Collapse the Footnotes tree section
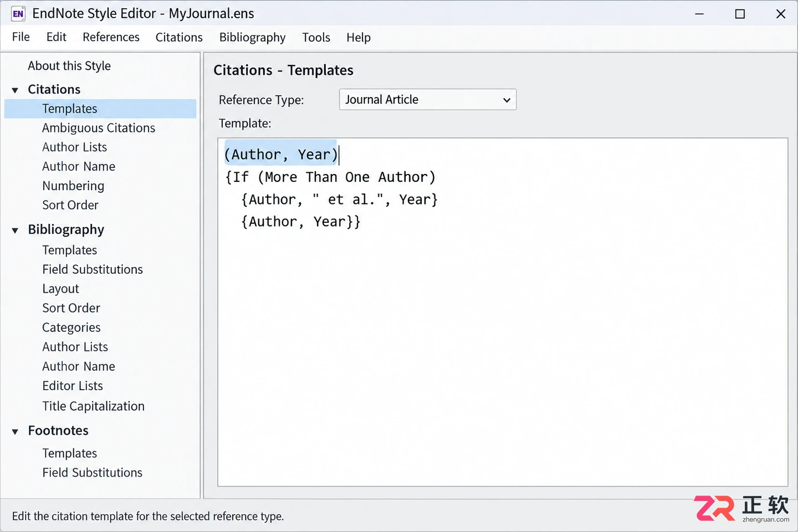This screenshot has width=798, height=532. tap(15, 431)
